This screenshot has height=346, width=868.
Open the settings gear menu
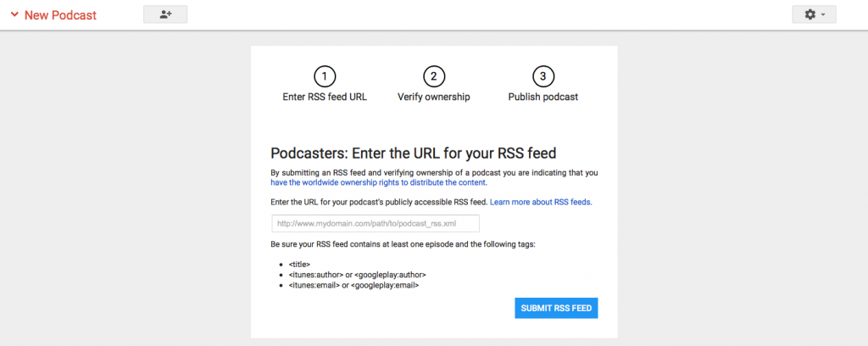tap(814, 15)
